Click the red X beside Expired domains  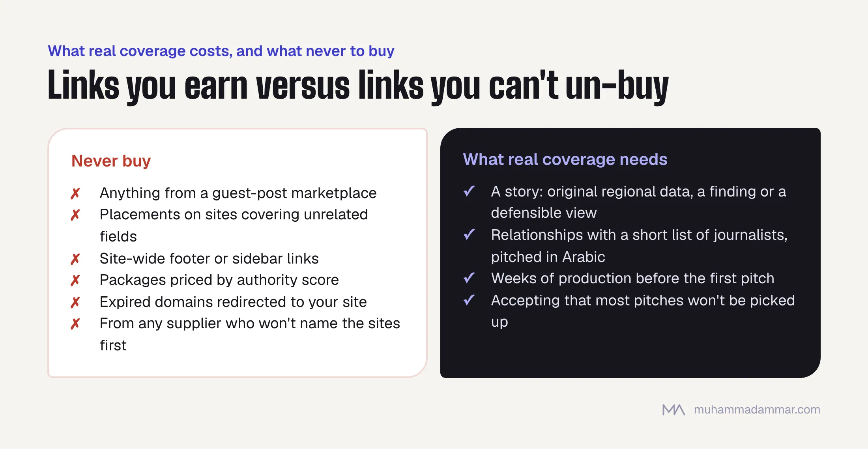(x=75, y=302)
